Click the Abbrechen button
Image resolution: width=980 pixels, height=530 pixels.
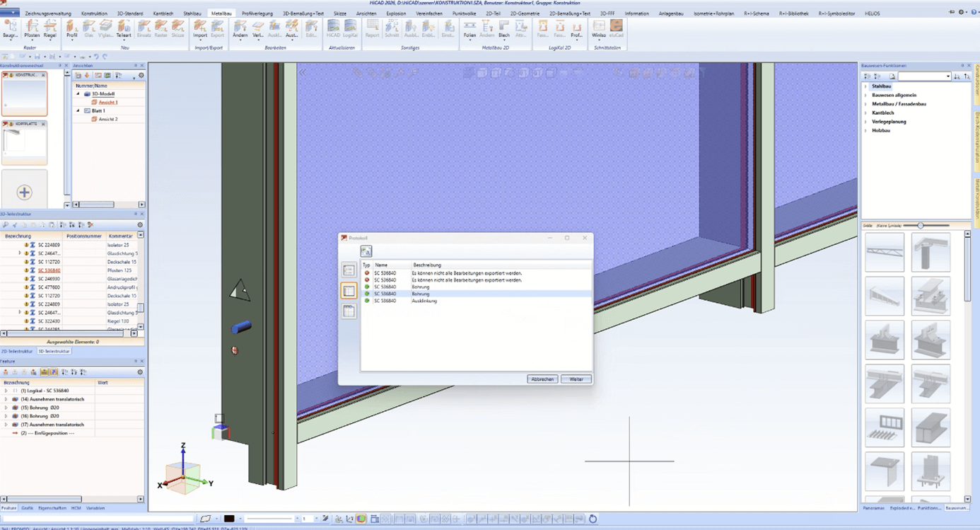542,379
